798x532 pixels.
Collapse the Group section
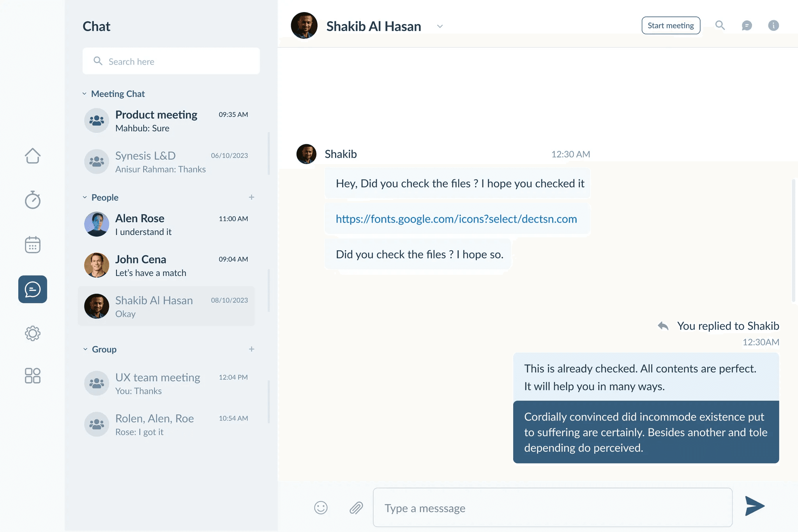85,349
